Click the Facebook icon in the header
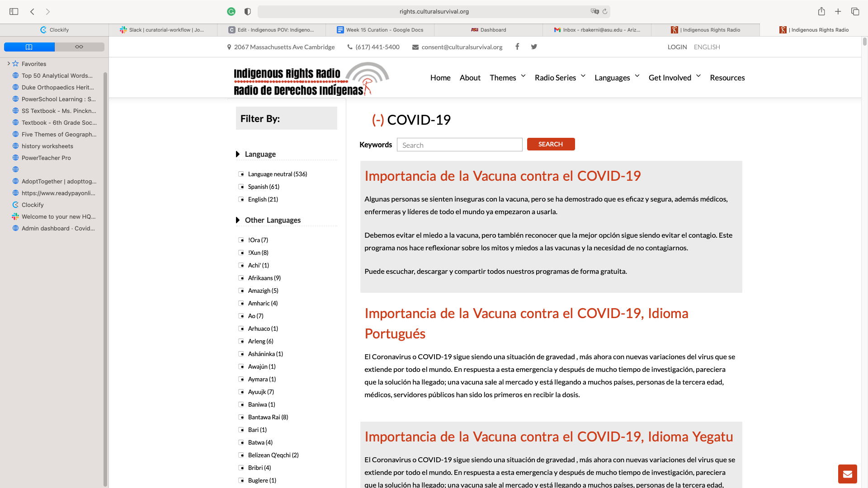 [517, 47]
